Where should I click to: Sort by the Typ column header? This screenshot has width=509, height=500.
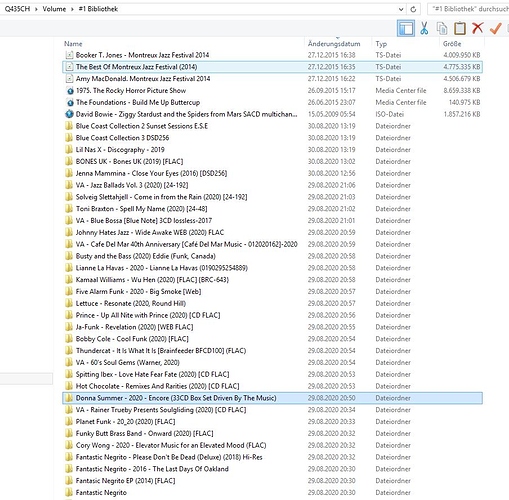tap(381, 44)
